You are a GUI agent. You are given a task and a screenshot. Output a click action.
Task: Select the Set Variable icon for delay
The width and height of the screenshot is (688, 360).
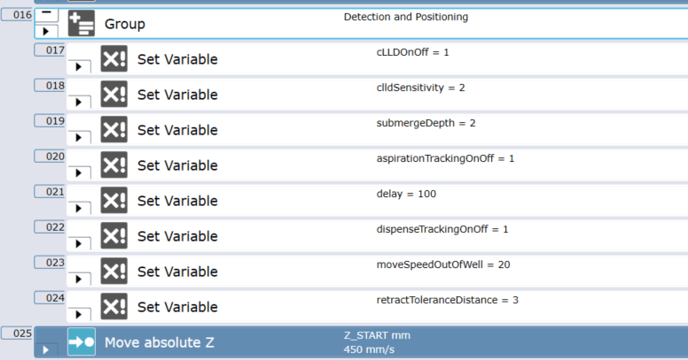pos(114,200)
